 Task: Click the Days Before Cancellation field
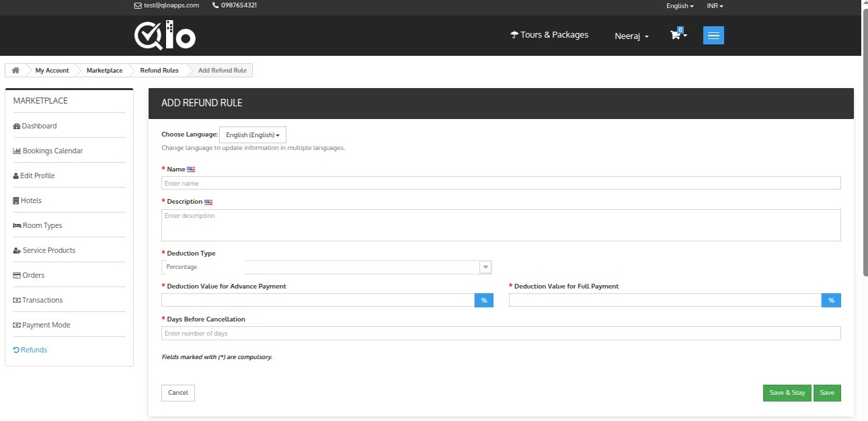click(501, 334)
